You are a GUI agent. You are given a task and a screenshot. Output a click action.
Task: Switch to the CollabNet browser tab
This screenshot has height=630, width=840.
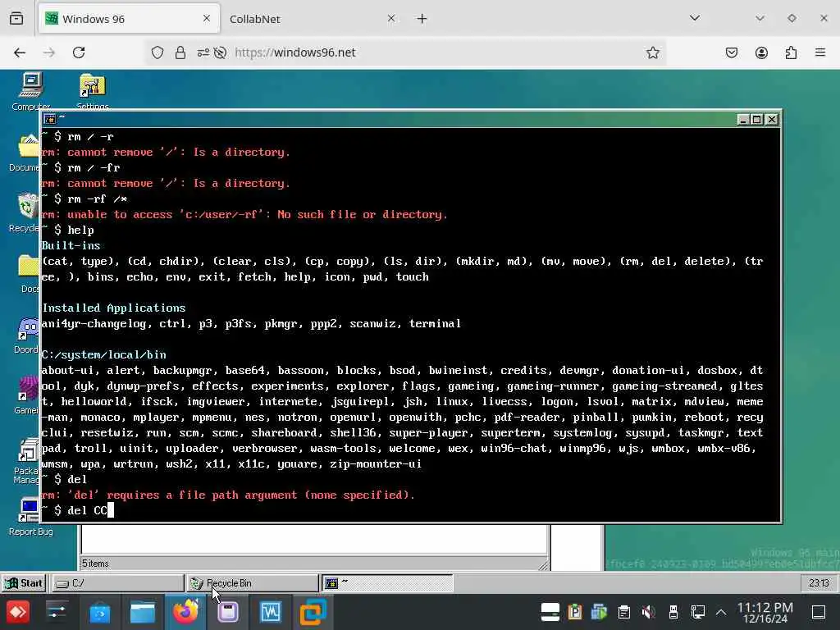pos(313,19)
